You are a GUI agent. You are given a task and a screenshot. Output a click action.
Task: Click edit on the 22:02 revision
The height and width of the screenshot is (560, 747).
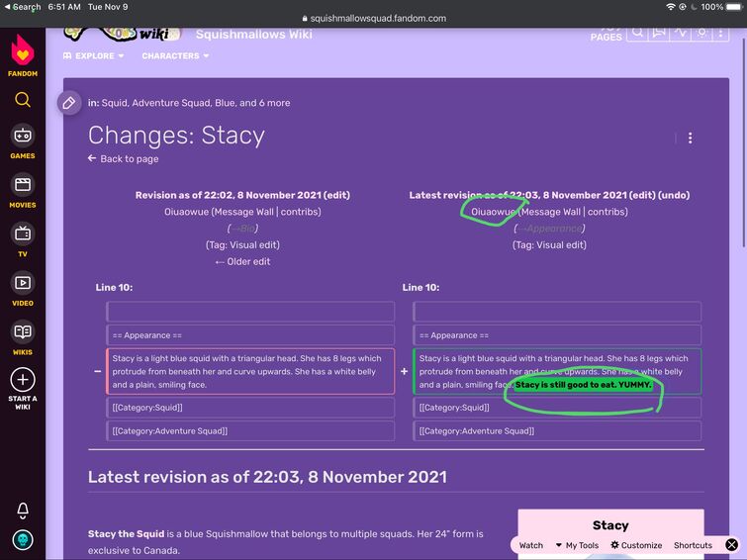point(336,195)
